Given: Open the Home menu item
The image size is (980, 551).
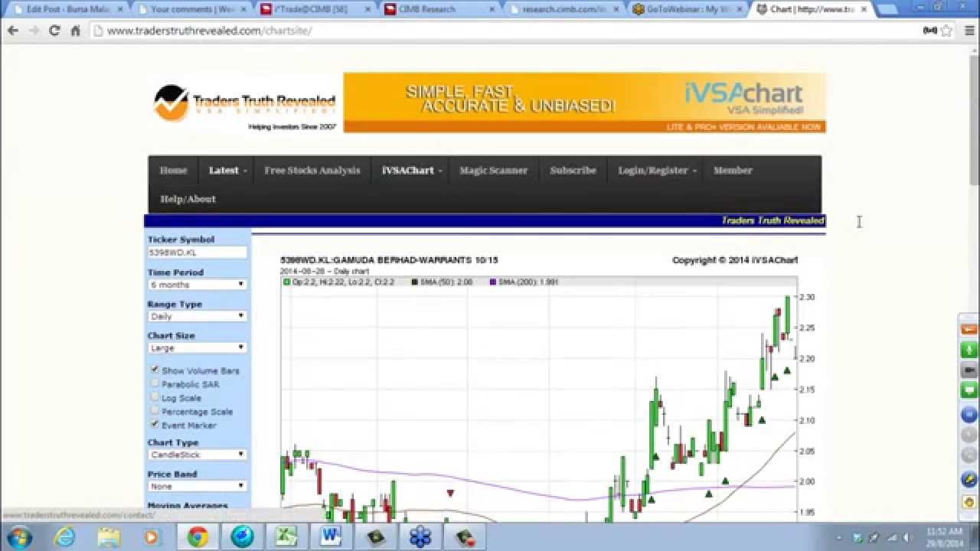Looking at the screenshot, I should coord(173,171).
